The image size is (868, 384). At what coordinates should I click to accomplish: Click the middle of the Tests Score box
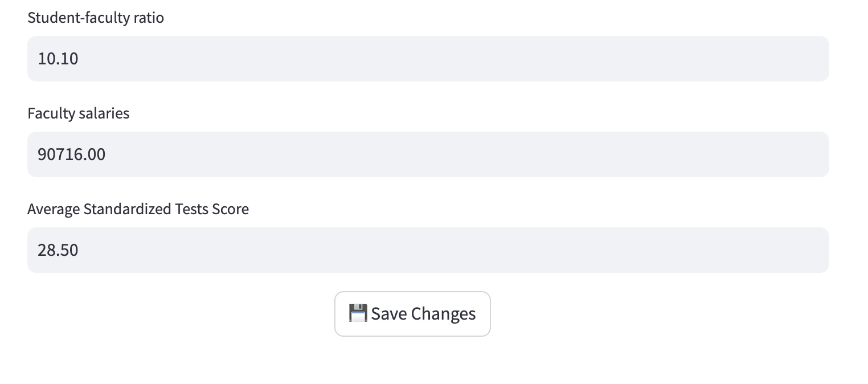pos(428,250)
